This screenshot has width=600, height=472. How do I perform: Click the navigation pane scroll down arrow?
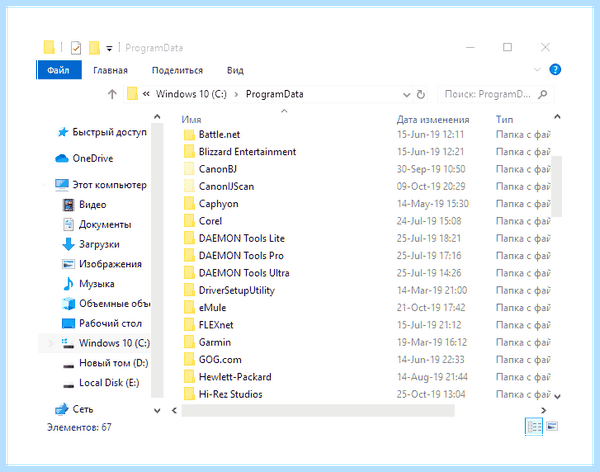pyautogui.click(x=157, y=410)
